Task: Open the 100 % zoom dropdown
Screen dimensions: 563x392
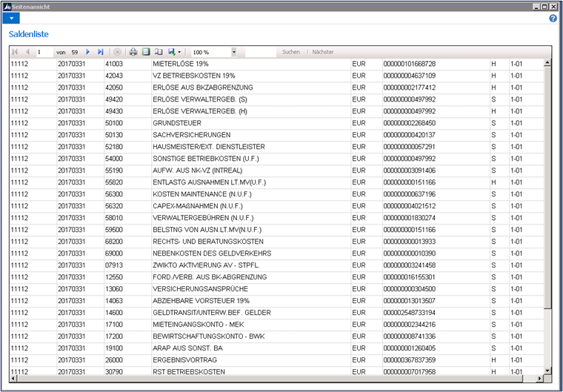Action: [234, 53]
